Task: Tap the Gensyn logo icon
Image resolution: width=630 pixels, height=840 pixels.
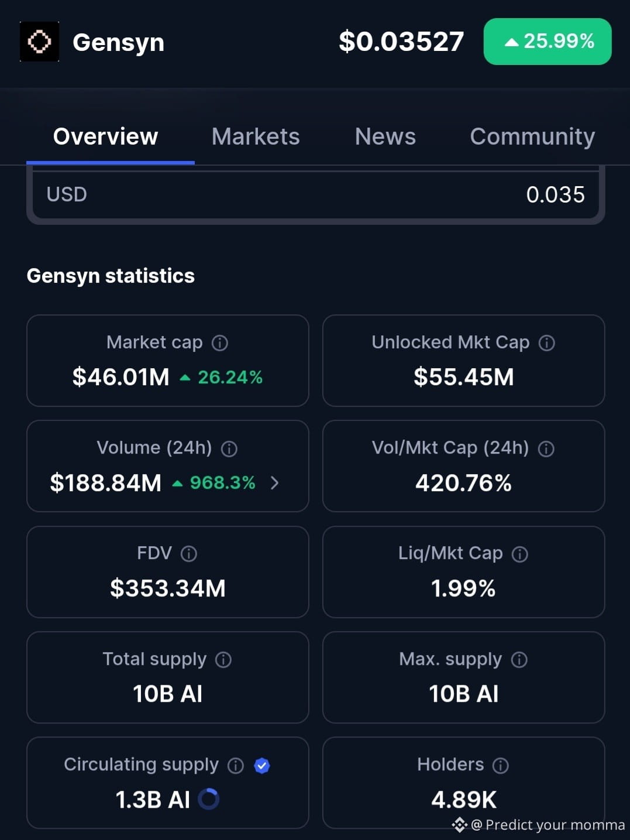Action: [39, 42]
